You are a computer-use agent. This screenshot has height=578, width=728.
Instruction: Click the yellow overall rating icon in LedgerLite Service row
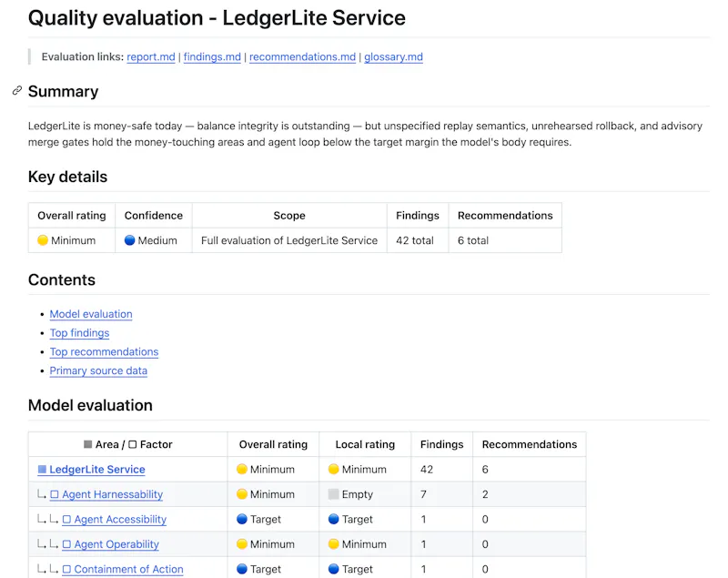point(241,469)
